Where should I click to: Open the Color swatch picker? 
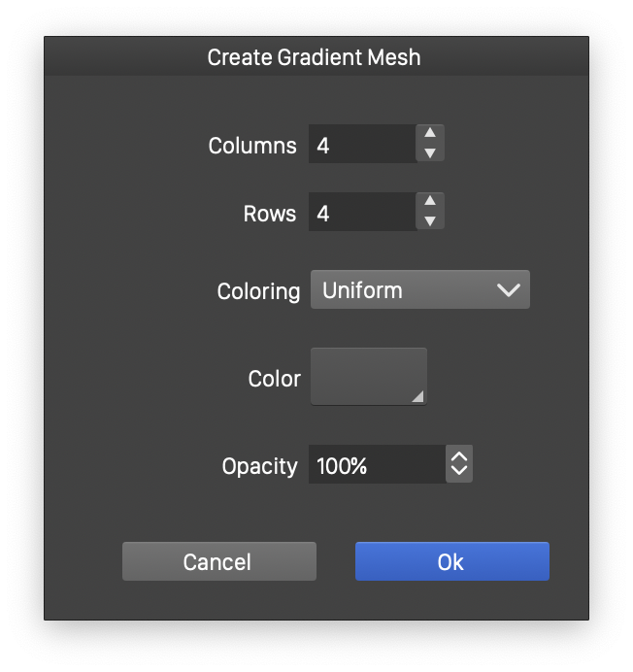point(368,377)
